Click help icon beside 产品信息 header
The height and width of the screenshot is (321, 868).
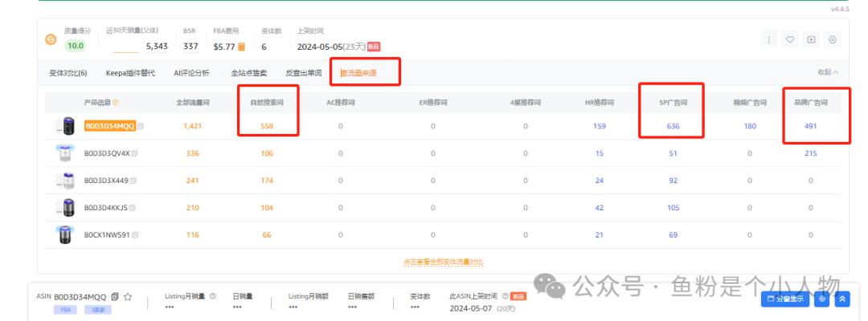pyautogui.click(x=116, y=102)
